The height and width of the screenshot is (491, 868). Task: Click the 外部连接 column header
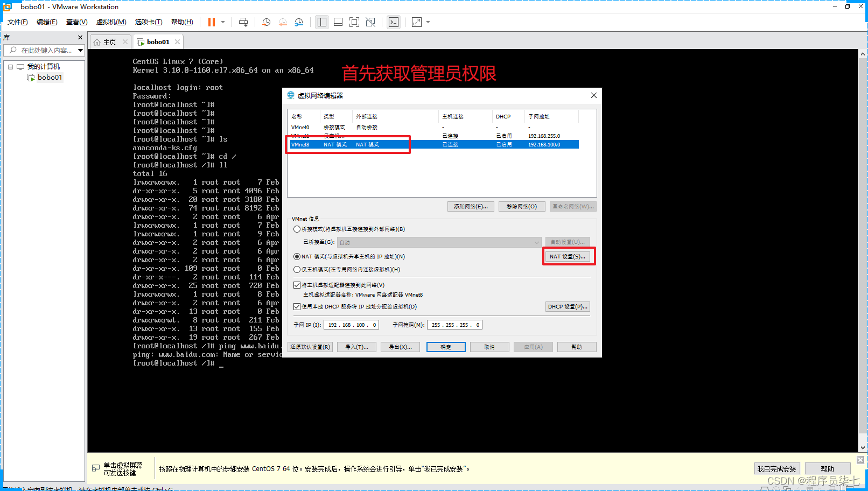[396, 116]
